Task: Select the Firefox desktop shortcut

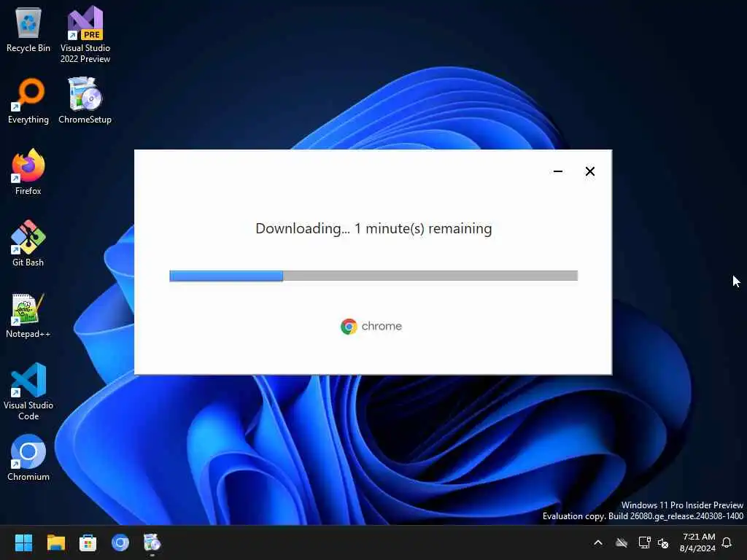Action: pos(28,172)
